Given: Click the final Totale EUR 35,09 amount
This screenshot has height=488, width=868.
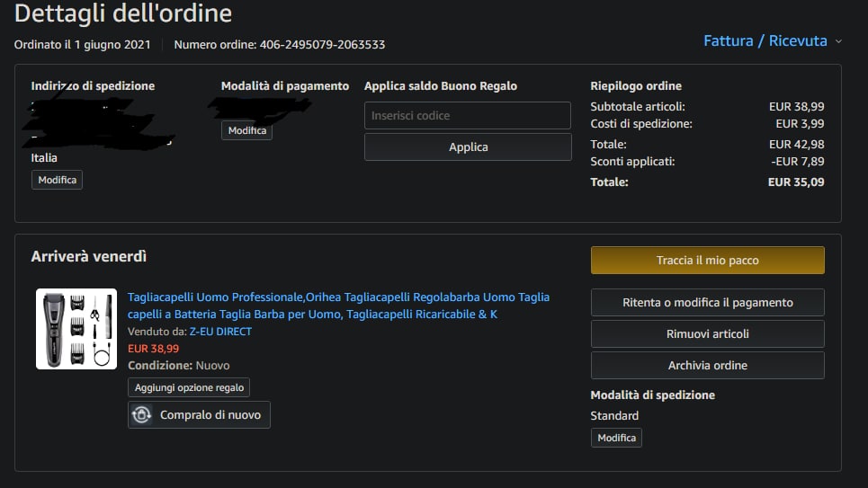Looking at the screenshot, I should pyautogui.click(x=795, y=182).
